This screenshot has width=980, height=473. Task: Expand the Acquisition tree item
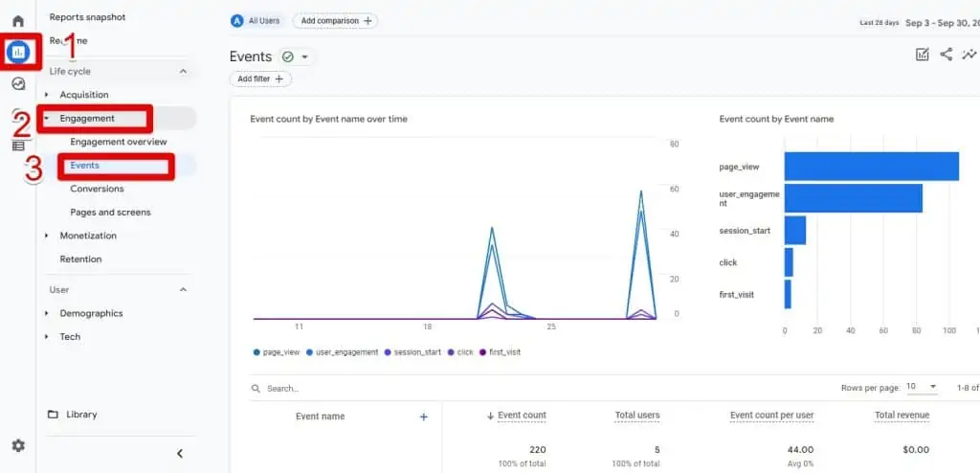click(46, 95)
